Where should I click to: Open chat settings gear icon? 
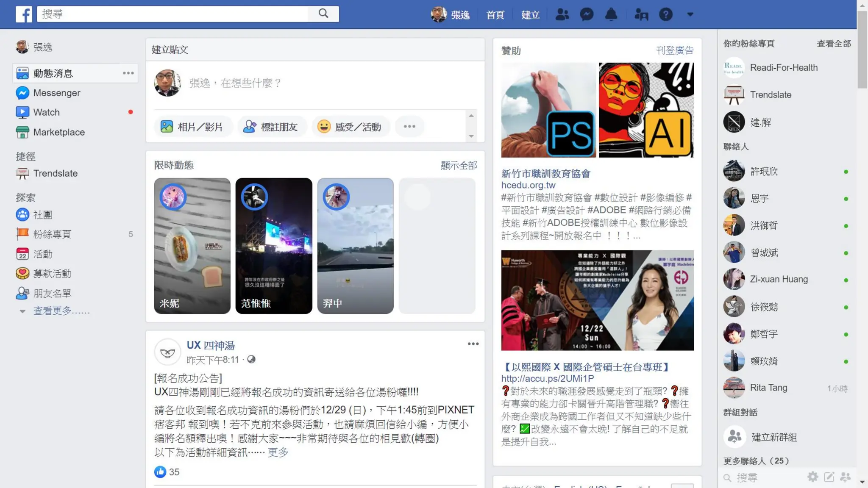pyautogui.click(x=812, y=477)
